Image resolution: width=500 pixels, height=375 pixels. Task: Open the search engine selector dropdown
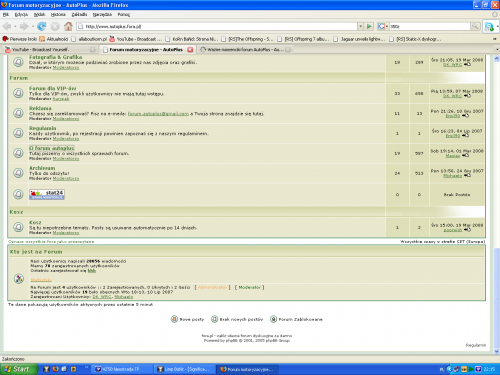point(383,26)
